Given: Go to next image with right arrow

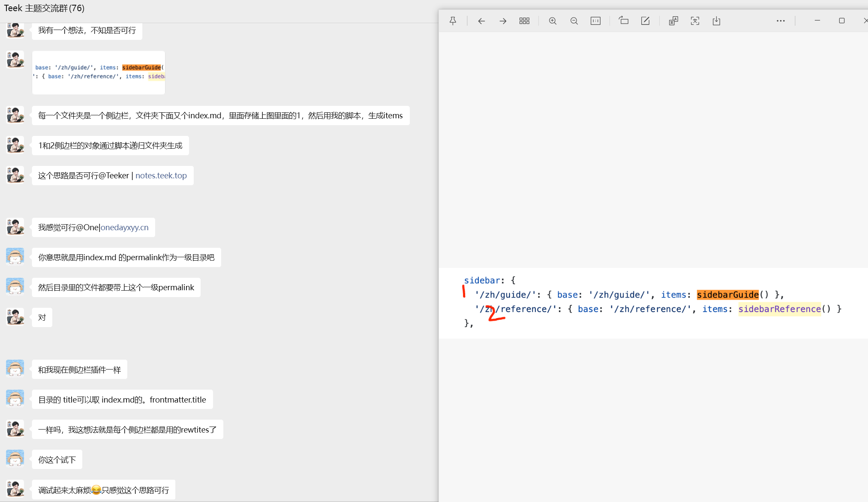Looking at the screenshot, I should point(503,21).
